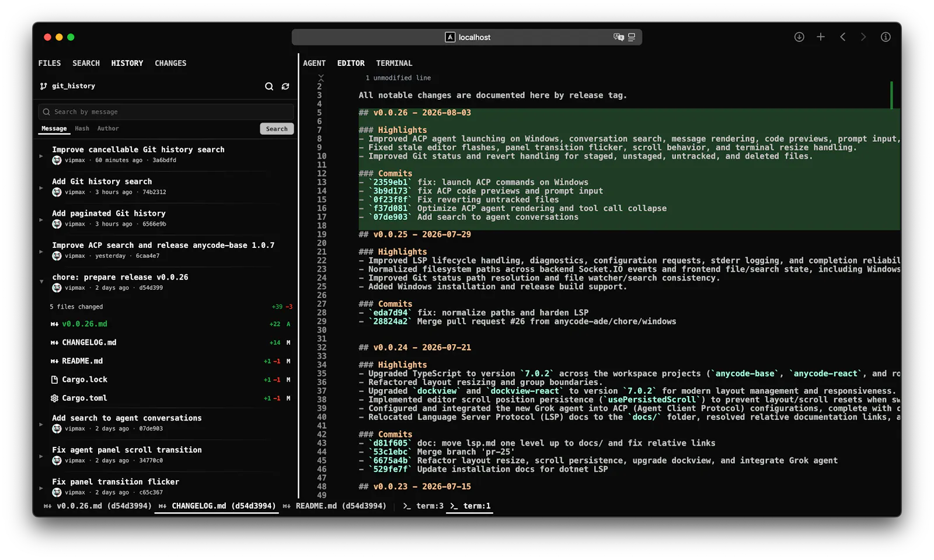Switch to the EDITOR tab
Viewport: 934px width, 560px height.
(351, 63)
